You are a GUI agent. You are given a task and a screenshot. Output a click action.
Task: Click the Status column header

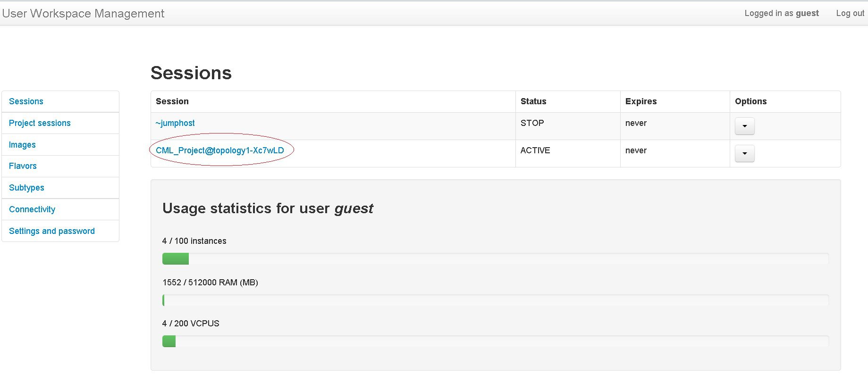point(533,101)
